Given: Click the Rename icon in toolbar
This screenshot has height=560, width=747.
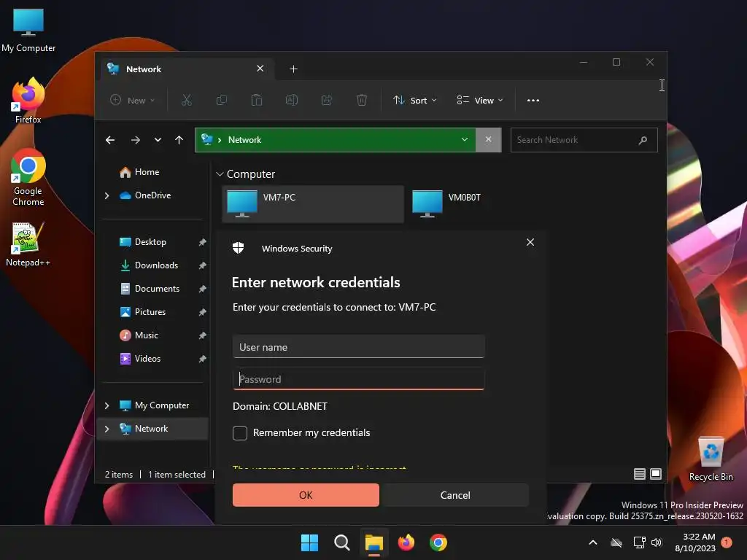Looking at the screenshot, I should pyautogui.click(x=292, y=101).
